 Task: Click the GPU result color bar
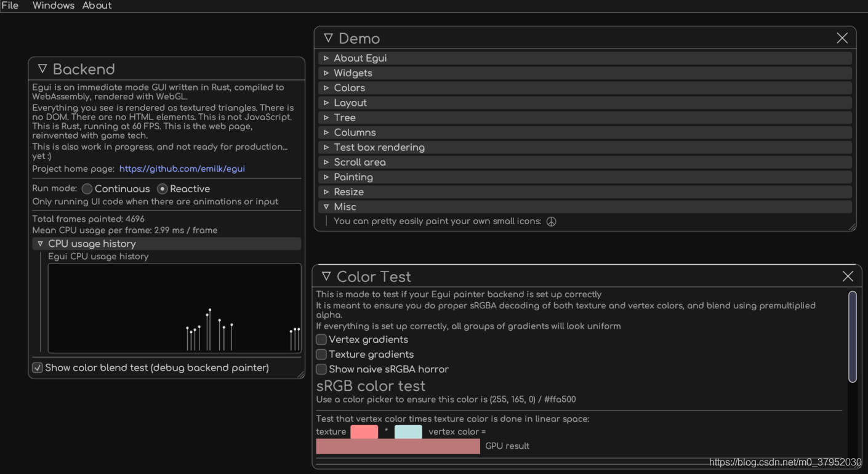[398, 446]
